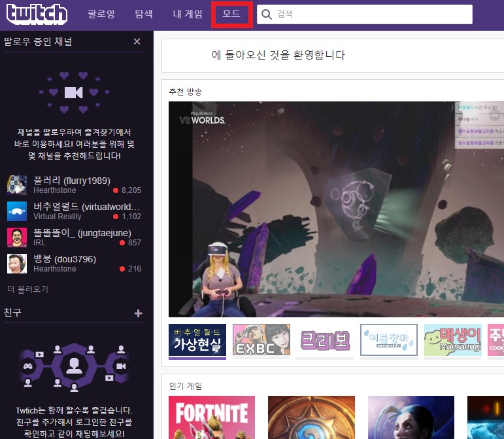Screen dimensions: 504x439
Task: Select the EXBC featured thumbnail
Action: pyautogui.click(x=261, y=340)
